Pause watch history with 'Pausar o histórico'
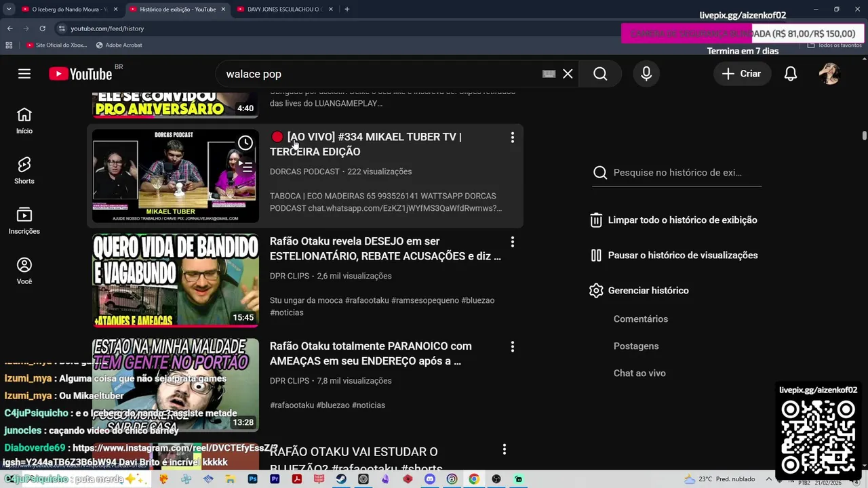Image resolution: width=868 pixels, height=488 pixels. pos(673,256)
